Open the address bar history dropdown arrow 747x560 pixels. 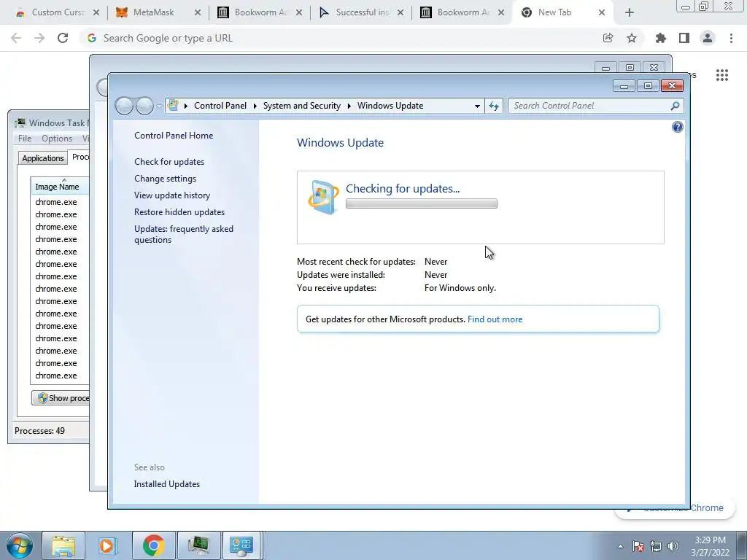(x=477, y=106)
